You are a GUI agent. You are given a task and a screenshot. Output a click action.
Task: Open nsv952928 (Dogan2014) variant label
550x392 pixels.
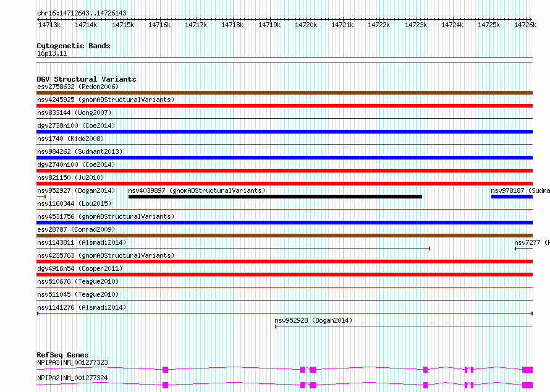click(x=313, y=320)
